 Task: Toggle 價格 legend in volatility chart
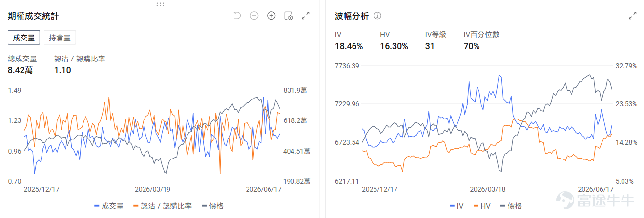point(511,206)
